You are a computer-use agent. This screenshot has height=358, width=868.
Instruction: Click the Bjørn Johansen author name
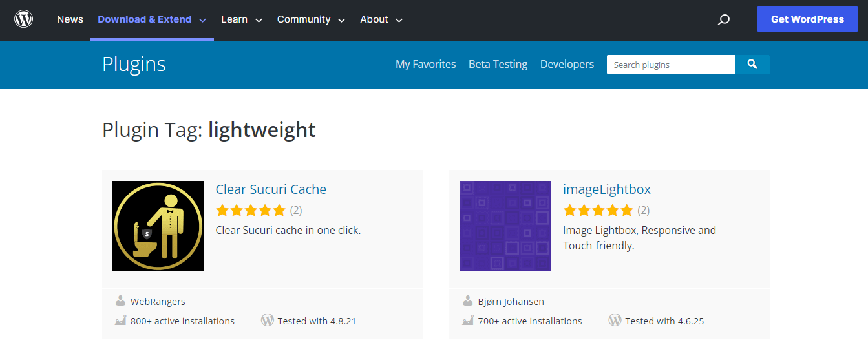point(511,302)
